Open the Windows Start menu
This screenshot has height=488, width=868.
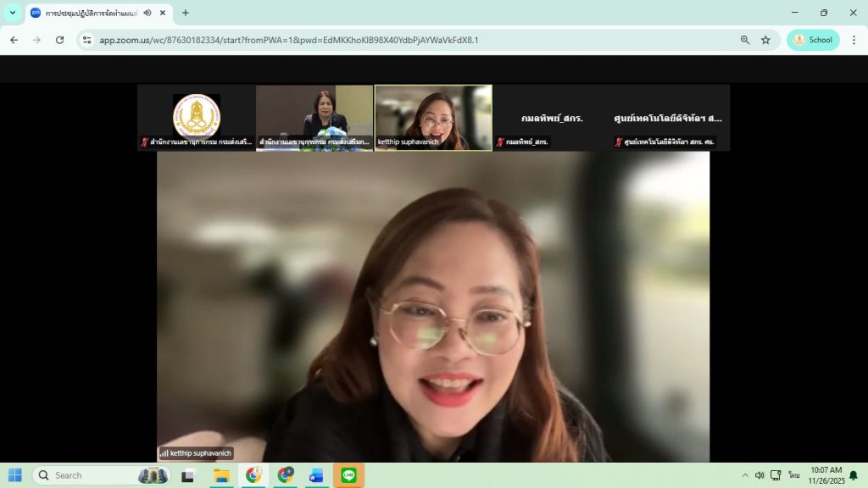point(15,475)
